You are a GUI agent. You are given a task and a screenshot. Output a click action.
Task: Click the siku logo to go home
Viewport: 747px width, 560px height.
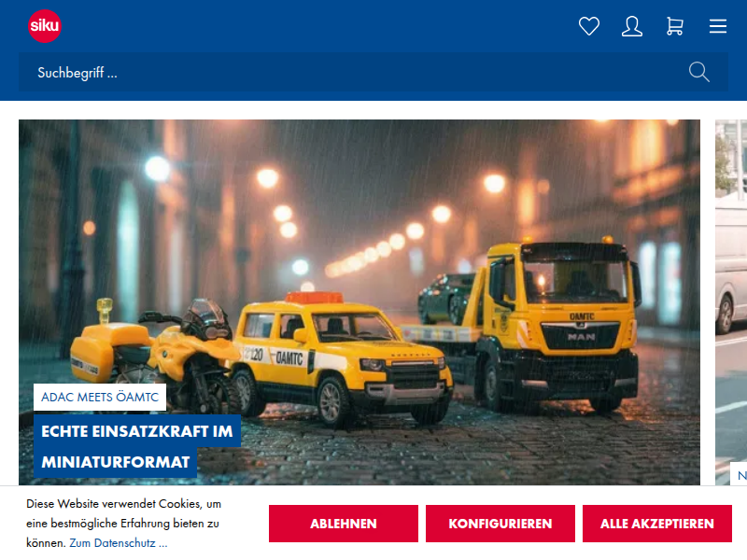point(45,26)
